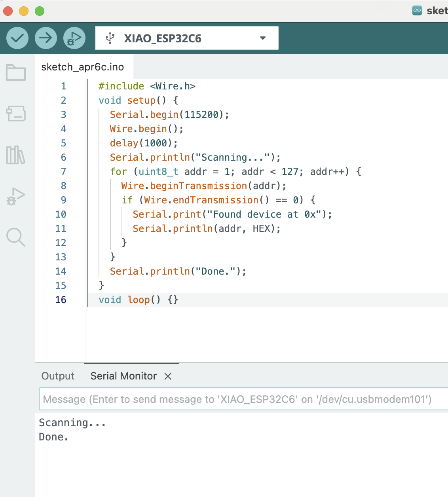Select the Serial Monitor tab

point(123,376)
